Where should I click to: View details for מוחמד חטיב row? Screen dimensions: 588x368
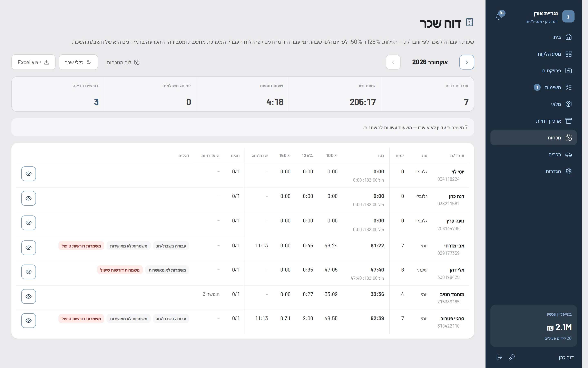(28, 296)
